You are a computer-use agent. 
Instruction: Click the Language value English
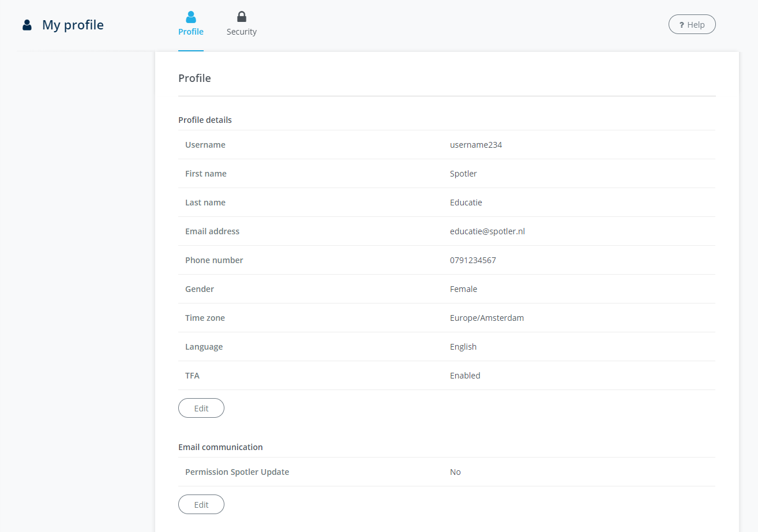tap(463, 347)
